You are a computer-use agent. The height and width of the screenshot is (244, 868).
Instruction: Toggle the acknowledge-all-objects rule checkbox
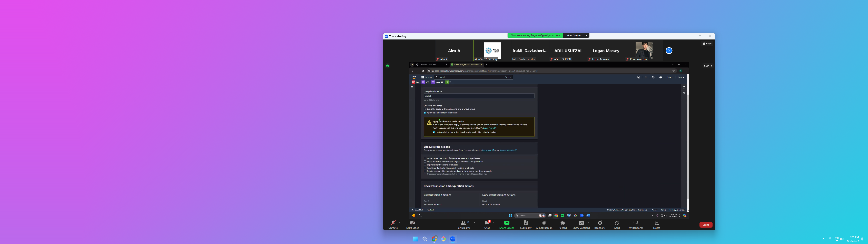tap(434, 133)
